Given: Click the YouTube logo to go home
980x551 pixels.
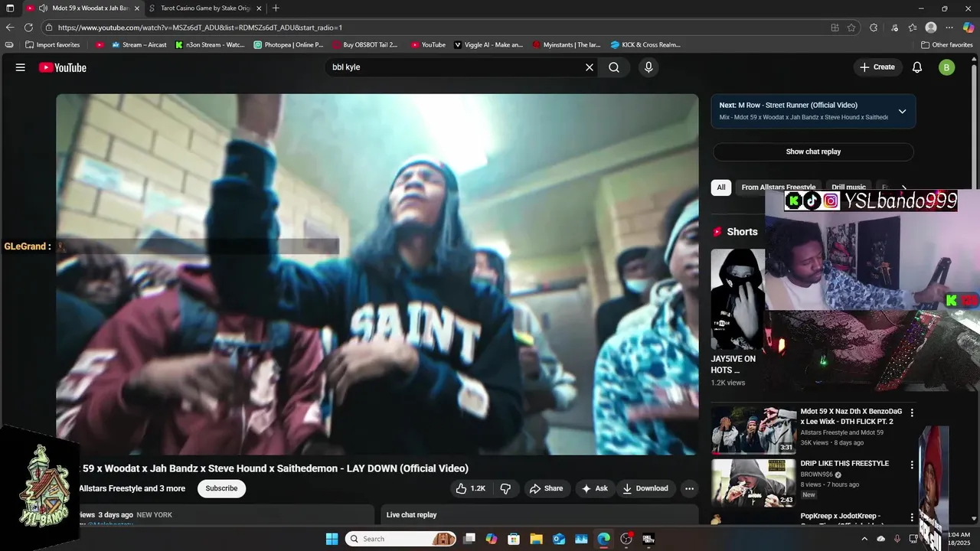Looking at the screenshot, I should (63, 67).
